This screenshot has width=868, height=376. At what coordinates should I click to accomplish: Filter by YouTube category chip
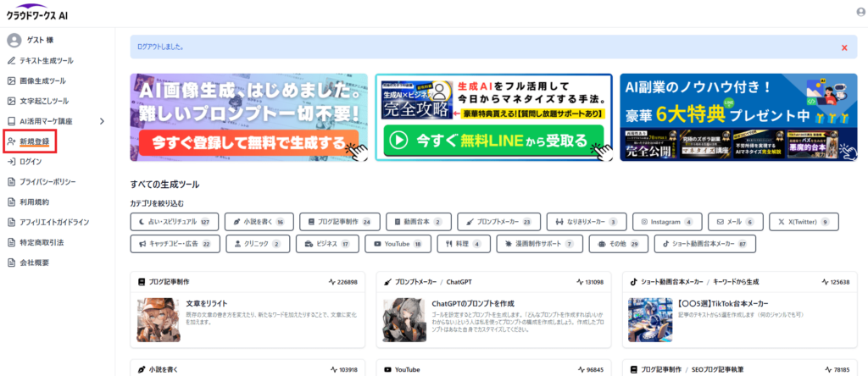tap(398, 243)
